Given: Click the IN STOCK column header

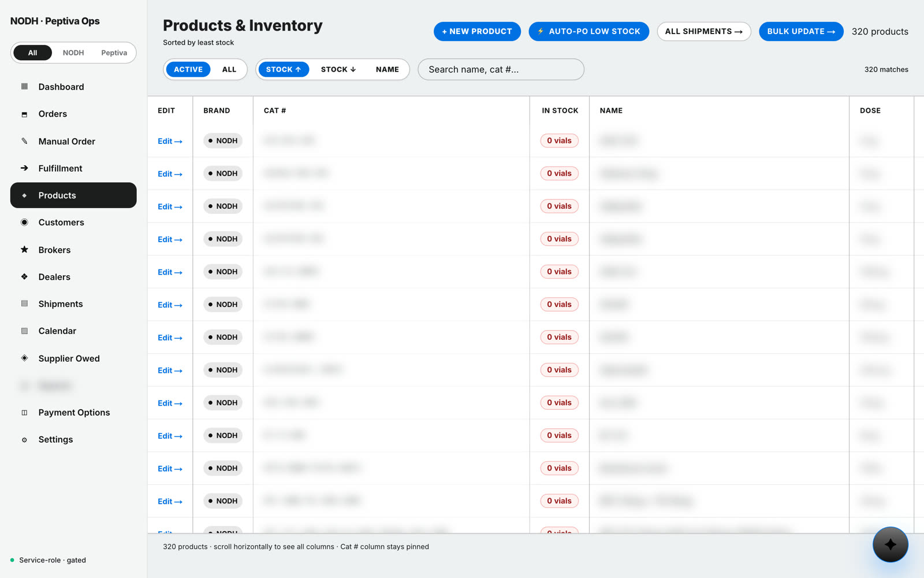Looking at the screenshot, I should (x=560, y=110).
